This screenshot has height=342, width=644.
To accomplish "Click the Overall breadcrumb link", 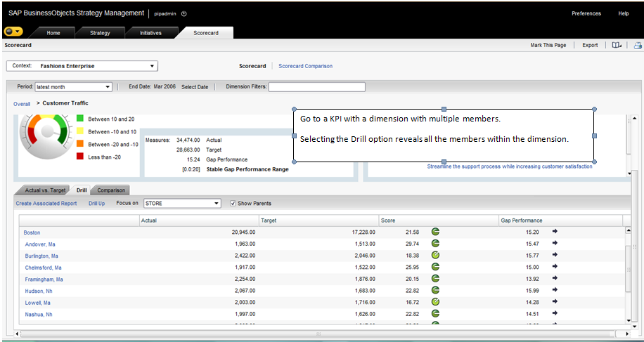I will point(22,104).
